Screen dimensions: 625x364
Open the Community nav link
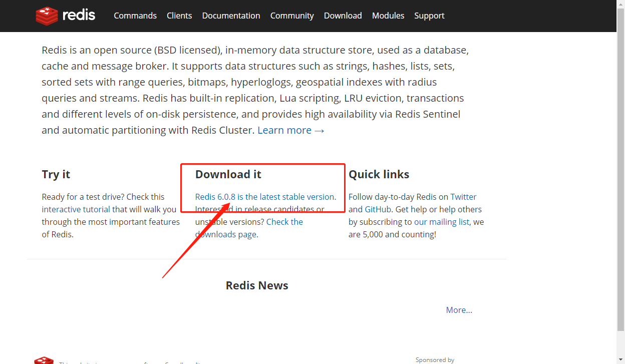point(292,16)
